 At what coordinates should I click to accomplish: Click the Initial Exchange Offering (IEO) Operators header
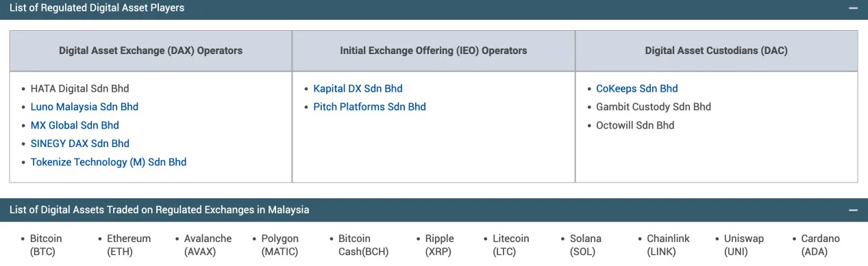[434, 51]
